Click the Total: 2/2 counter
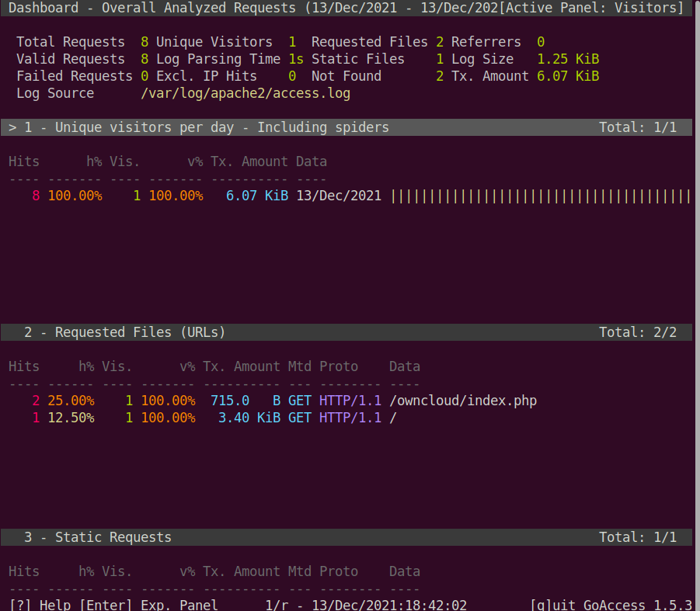 (638, 332)
